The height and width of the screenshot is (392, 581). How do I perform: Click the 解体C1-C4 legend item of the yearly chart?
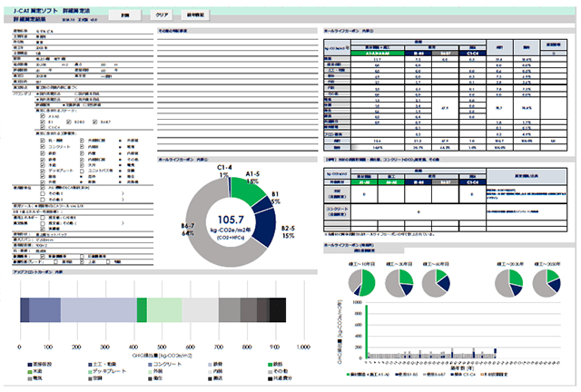click(465, 375)
